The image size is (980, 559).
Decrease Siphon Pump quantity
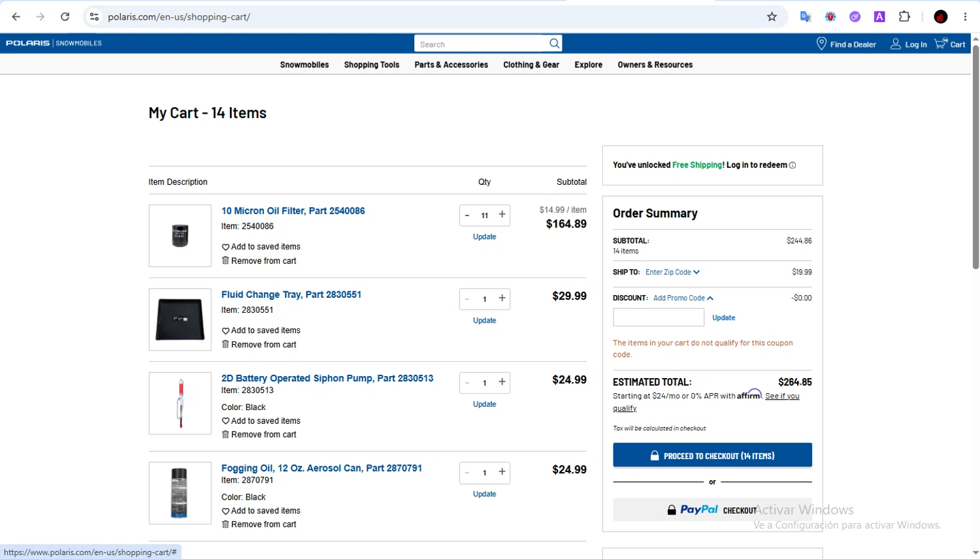467,382
